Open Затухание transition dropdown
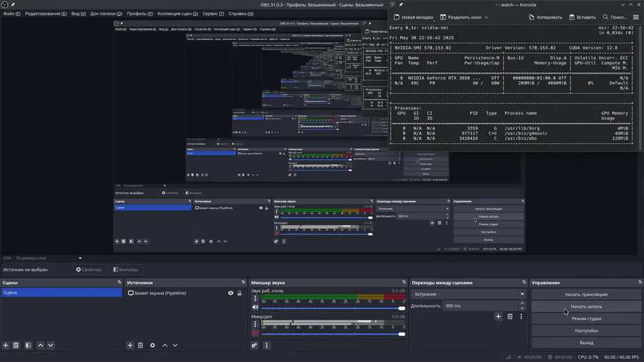 pyautogui.click(x=468, y=294)
